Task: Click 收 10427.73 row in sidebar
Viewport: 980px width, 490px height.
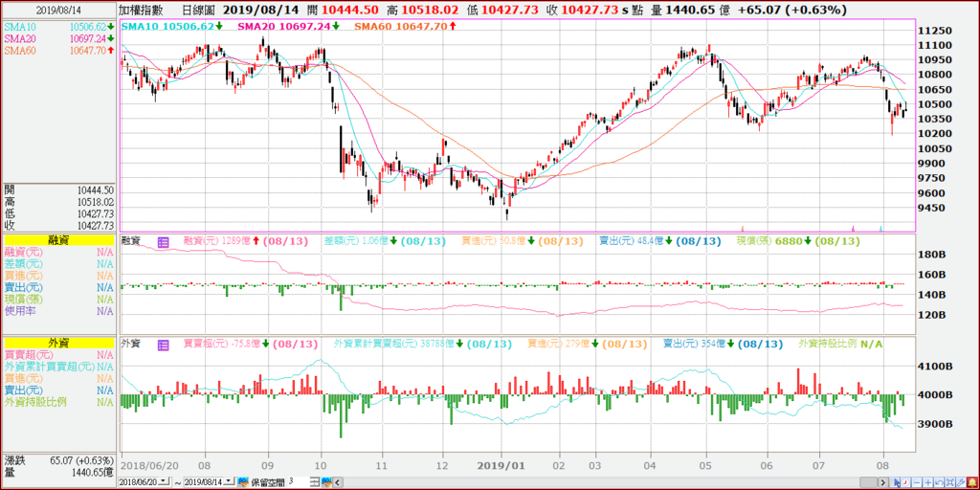Action: click(58, 225)
